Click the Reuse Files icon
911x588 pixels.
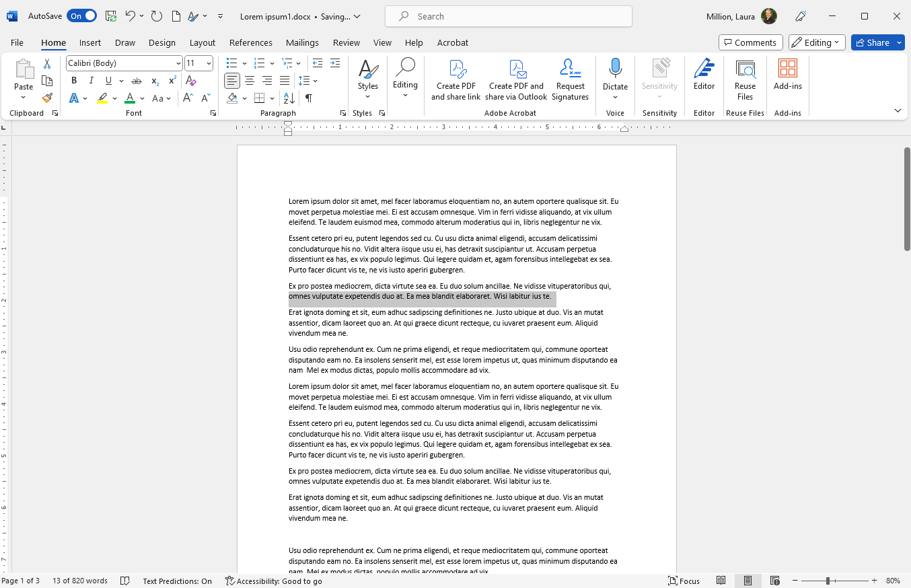(x=745, y=79)
